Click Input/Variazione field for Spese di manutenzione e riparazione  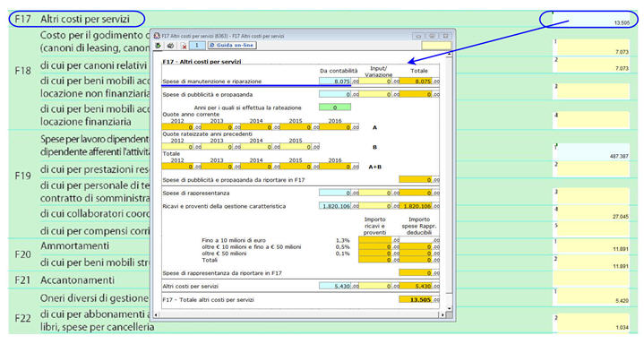click(x=374, y=82)
